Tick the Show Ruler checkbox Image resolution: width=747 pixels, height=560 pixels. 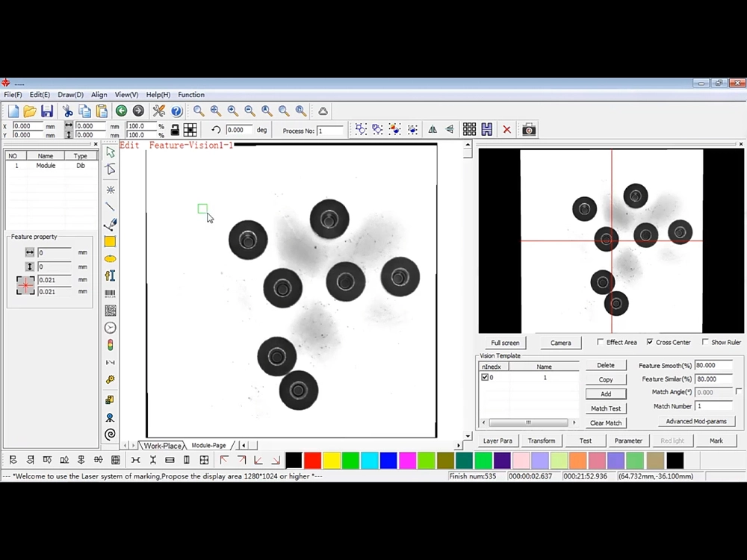pos(706,342)
